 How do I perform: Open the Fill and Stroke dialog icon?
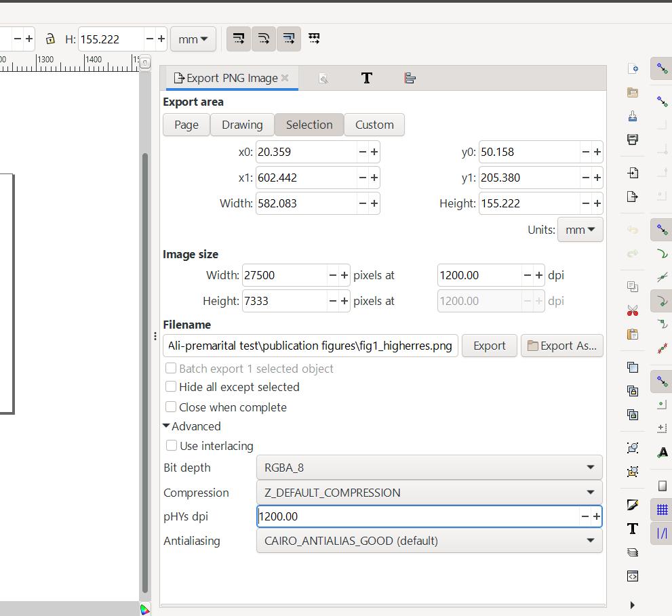pyautogui.click(x=633, y=505)
